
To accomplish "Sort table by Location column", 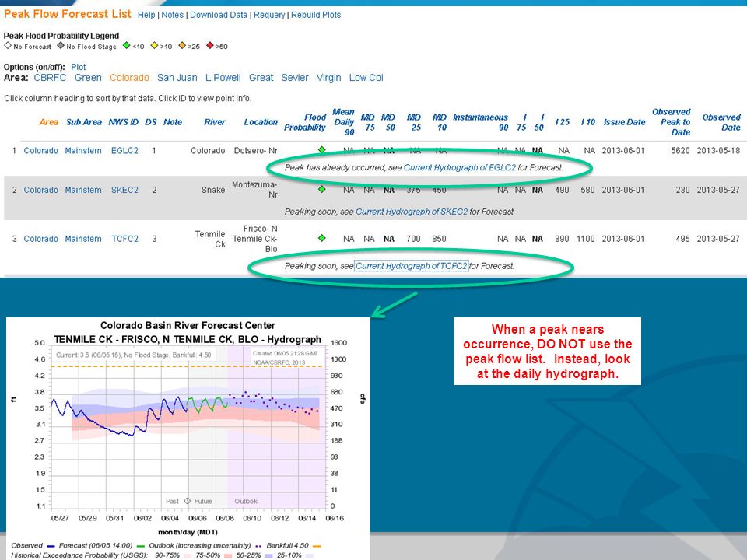I will click(x=261, y=122).
